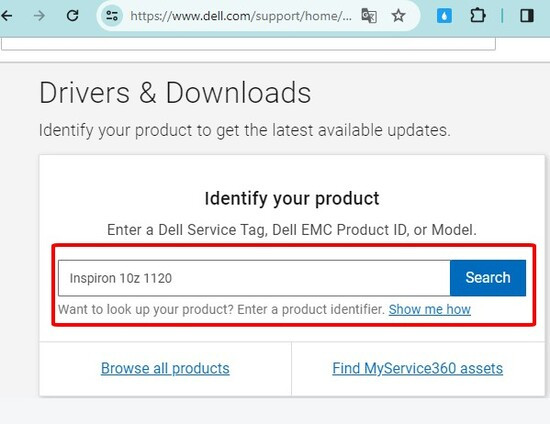Open the Extensions puzzle piece menu
Viewport: 550px width, 424px height.
tap(478, 16)
